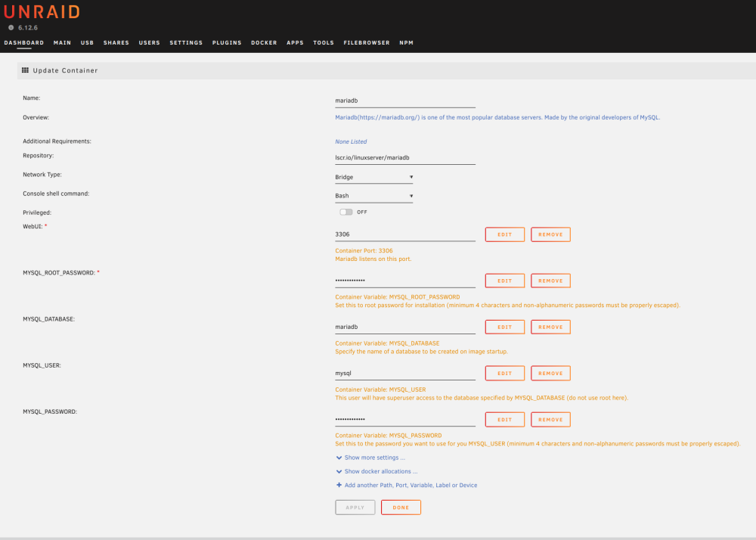
Task: Expand Show docker allocations
Action: pos(381,471)
